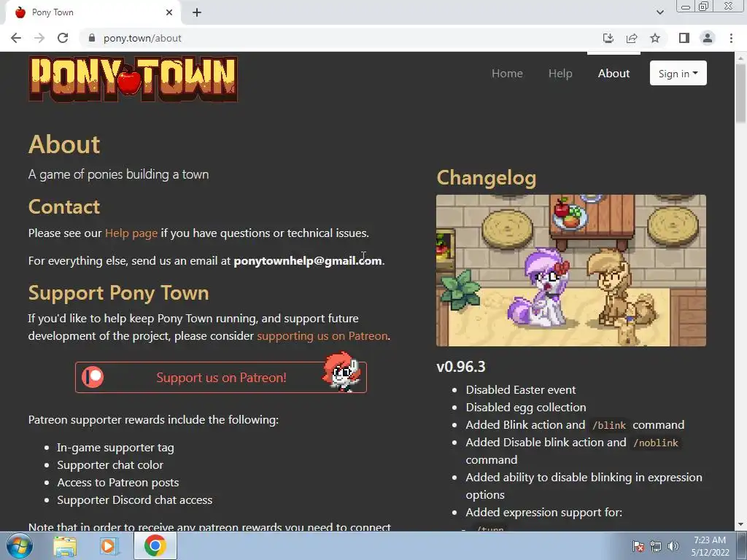Click the Action Center flag tray icon
Image resolution: width=747 pixels, height=560 pixels.
638,546
